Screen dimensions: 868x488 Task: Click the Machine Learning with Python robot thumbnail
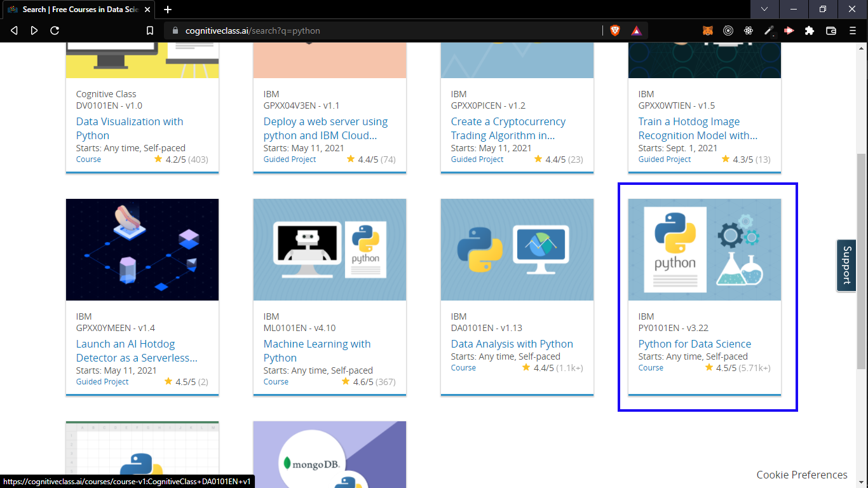tap(330, 250)
